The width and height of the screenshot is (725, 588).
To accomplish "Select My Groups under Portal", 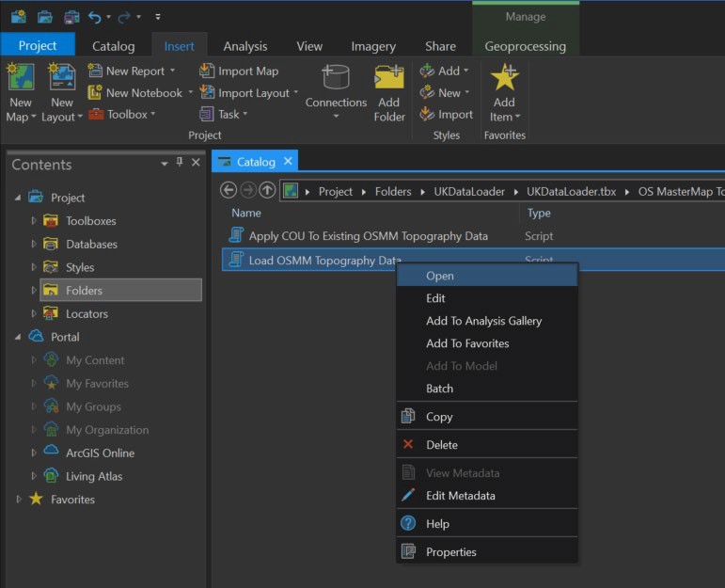I will click(x=93, y=406).
